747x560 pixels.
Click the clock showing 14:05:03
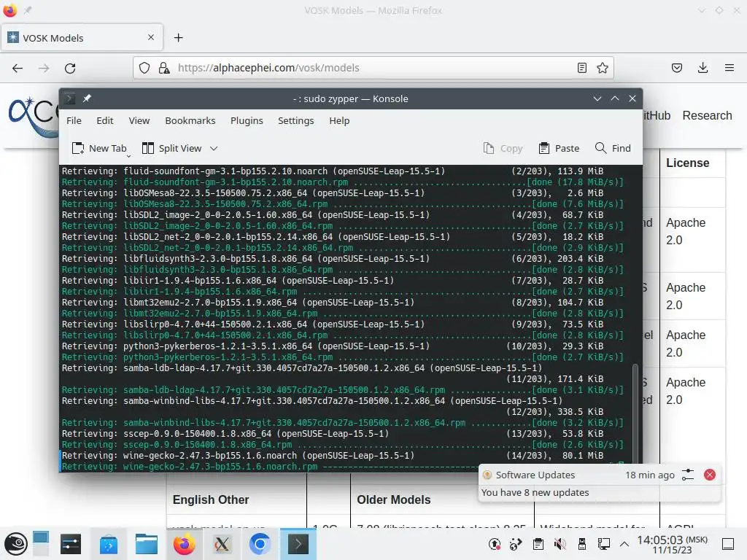pyautogui.click(x=672, y=544)
